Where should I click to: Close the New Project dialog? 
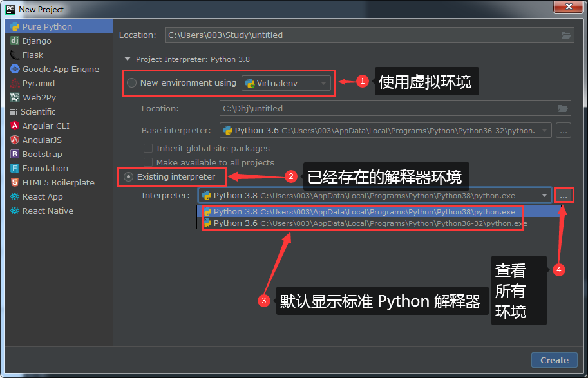point(569,6)
